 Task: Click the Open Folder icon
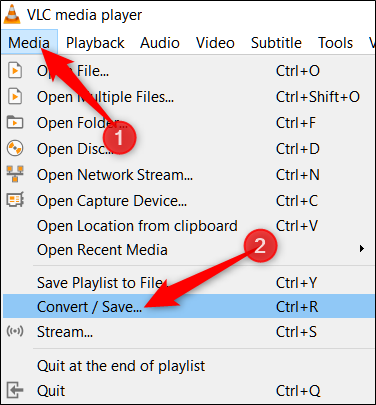15,122
